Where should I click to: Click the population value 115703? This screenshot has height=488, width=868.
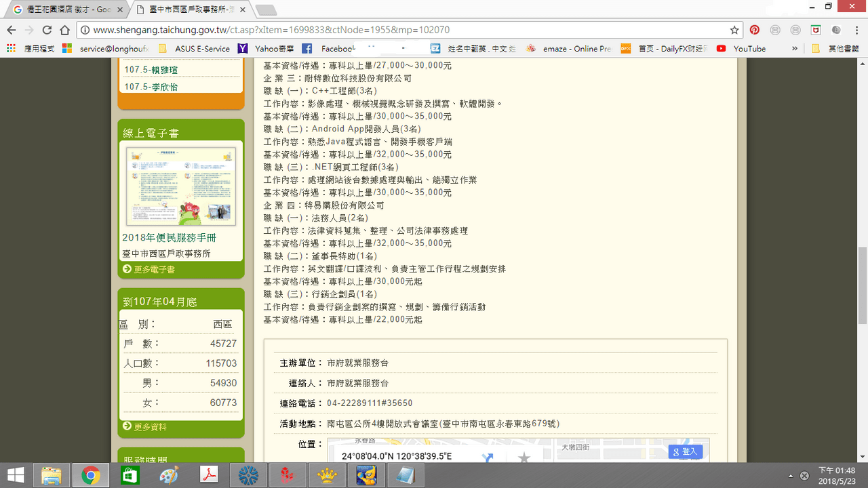coord(221,363)
